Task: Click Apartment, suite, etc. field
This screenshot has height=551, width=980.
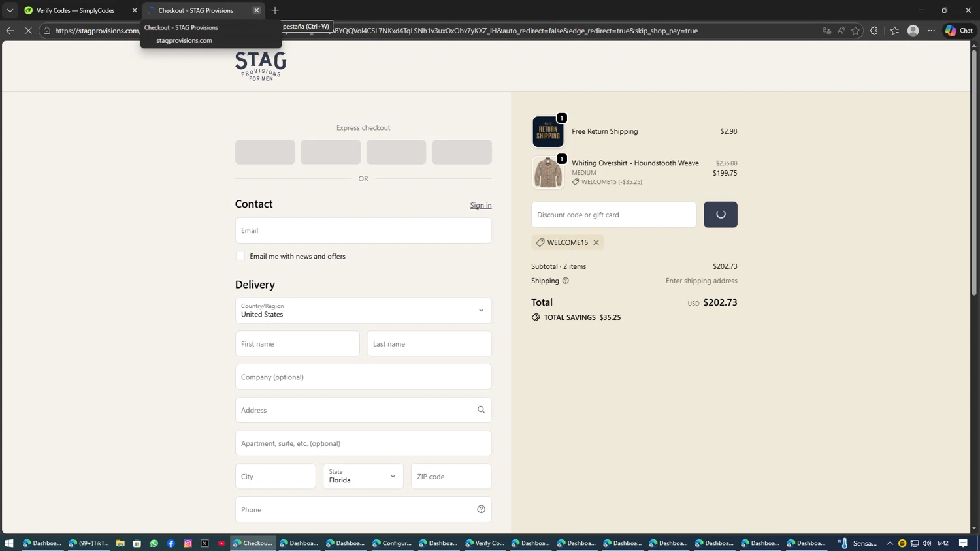Action: pos(363,443)
